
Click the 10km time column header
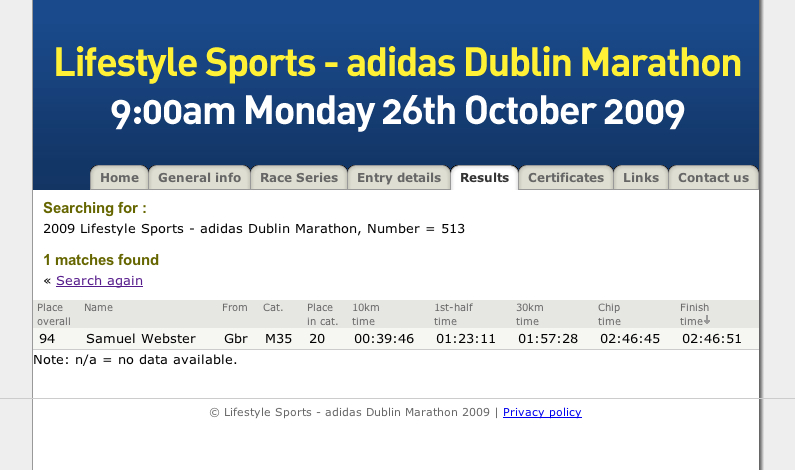[366, 314]
